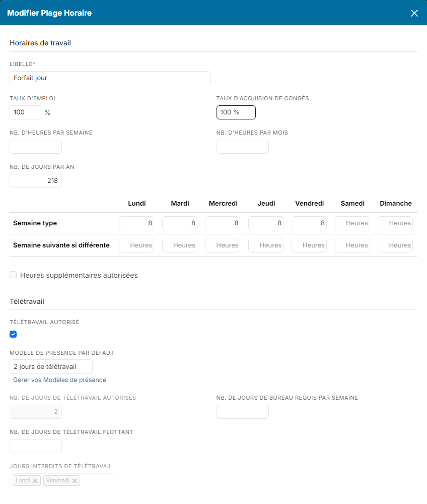Image resolution: width=427 pixels, height=504 pixels.
Task: Uncheck Télétravail autorisé checkbox
Action: click(x=13, y=334)
